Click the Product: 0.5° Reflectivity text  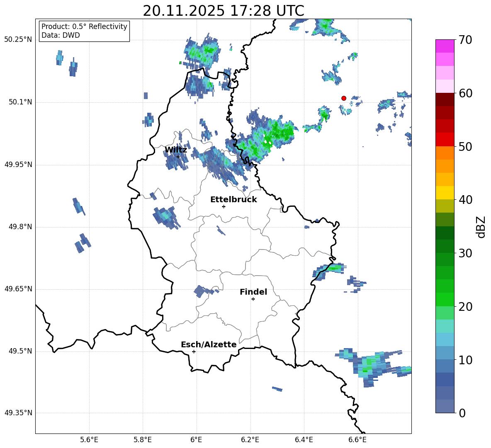pyautogui.click(x=84, y=26)
